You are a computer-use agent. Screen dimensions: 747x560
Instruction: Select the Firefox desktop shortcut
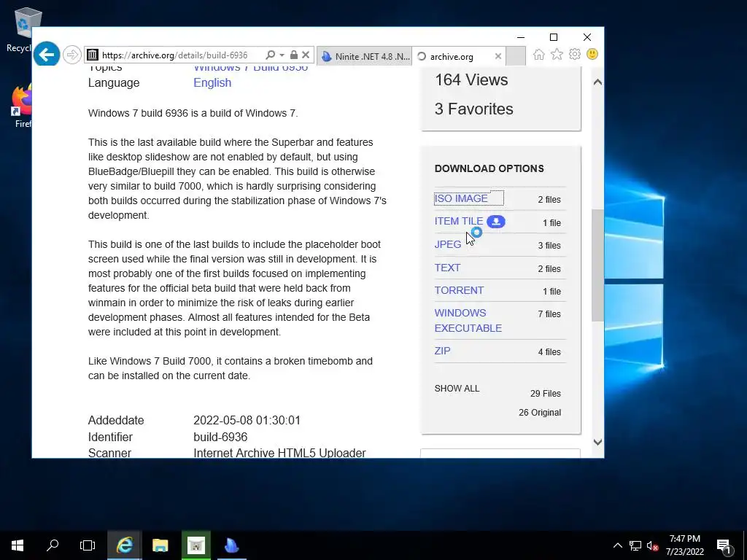point(23,107)
